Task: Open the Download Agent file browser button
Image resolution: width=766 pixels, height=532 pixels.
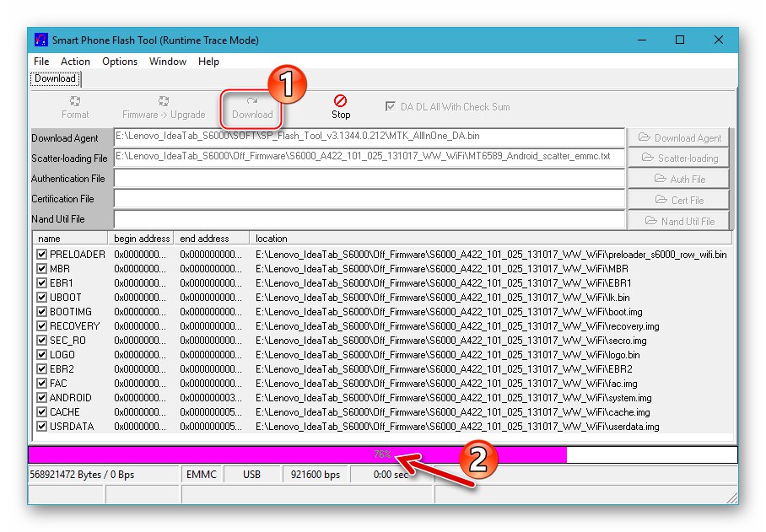Action: 679,137
